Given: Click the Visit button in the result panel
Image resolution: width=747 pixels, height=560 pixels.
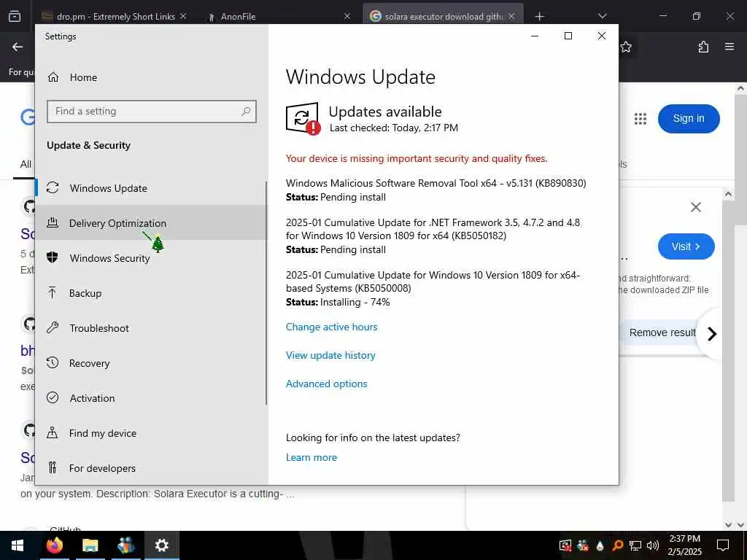Looking at the screenshot, I should (x=686, y=246).
